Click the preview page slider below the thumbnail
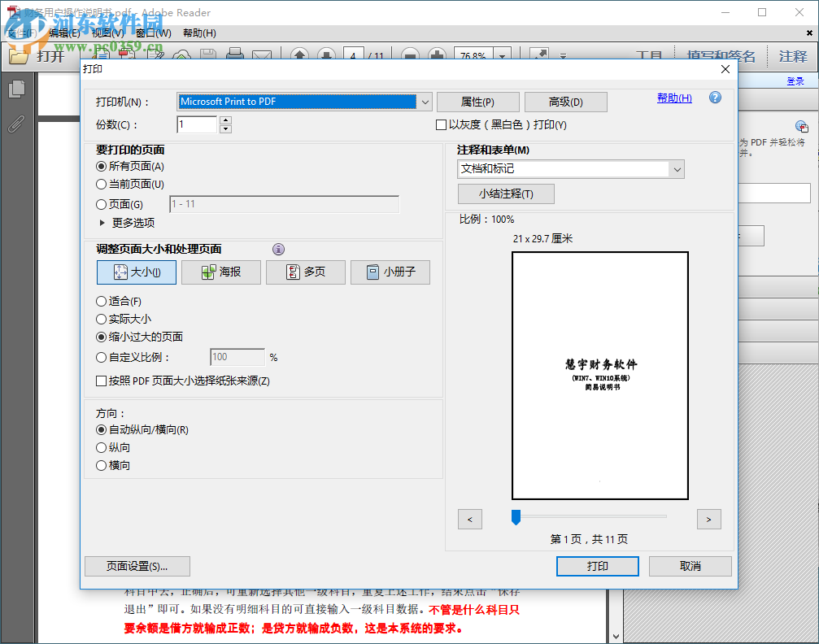 (516, 519)
